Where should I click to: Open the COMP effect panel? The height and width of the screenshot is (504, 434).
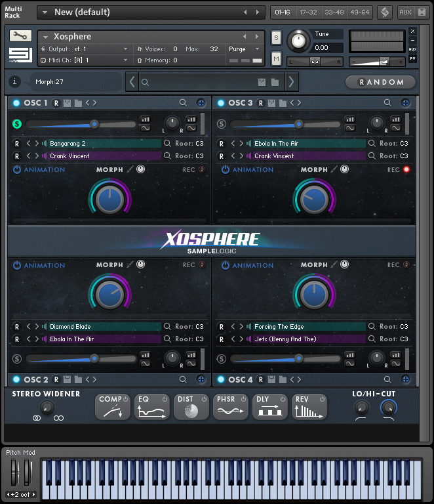113,408
